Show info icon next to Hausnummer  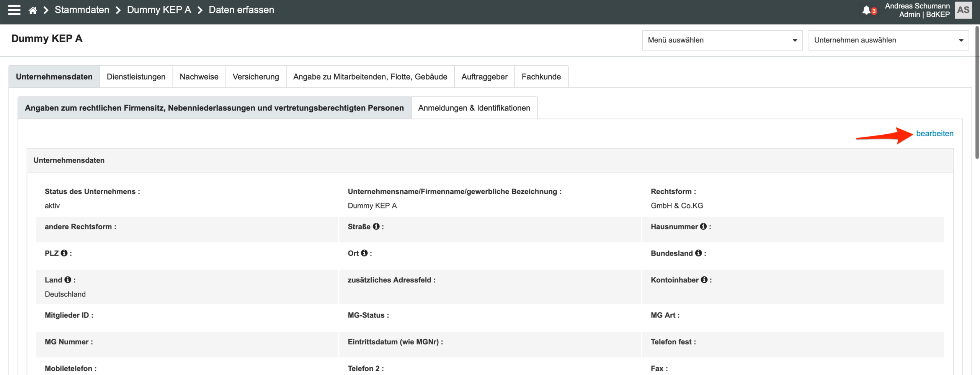click(x=703, y=227)
